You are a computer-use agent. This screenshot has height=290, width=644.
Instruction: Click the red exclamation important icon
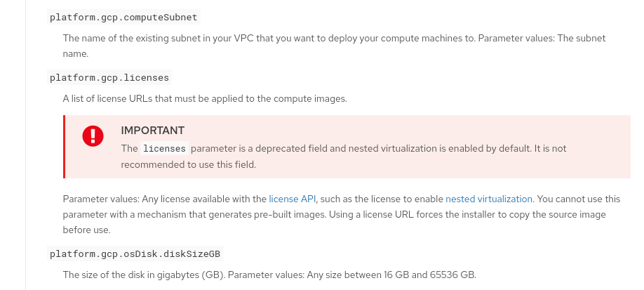coord(93,136)
